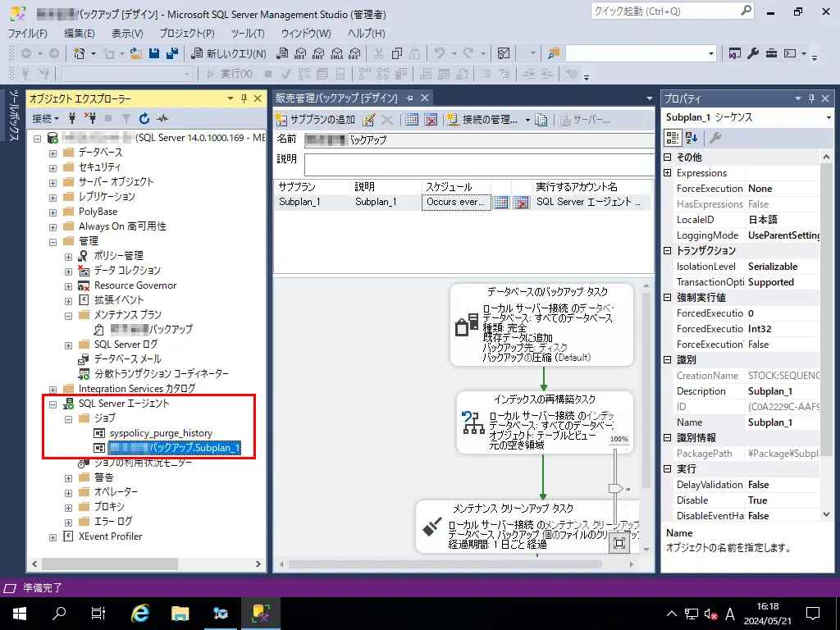840x630 pixels.
Task: Select the データベース メール item
Action: 127,359
